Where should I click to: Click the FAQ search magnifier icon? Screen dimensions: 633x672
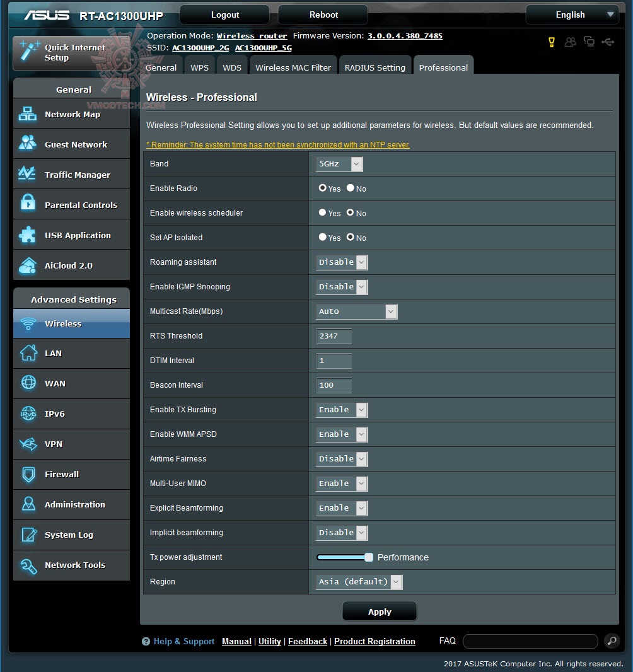pyautogui.click(x=612, y=640)
